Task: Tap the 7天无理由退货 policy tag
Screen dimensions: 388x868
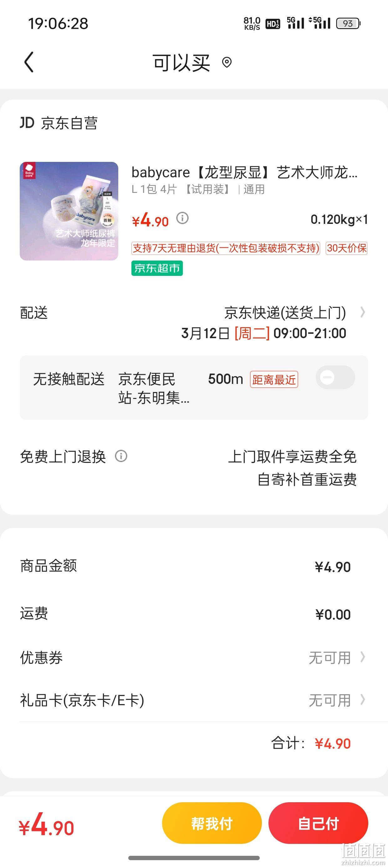Action: click(226, 248)
